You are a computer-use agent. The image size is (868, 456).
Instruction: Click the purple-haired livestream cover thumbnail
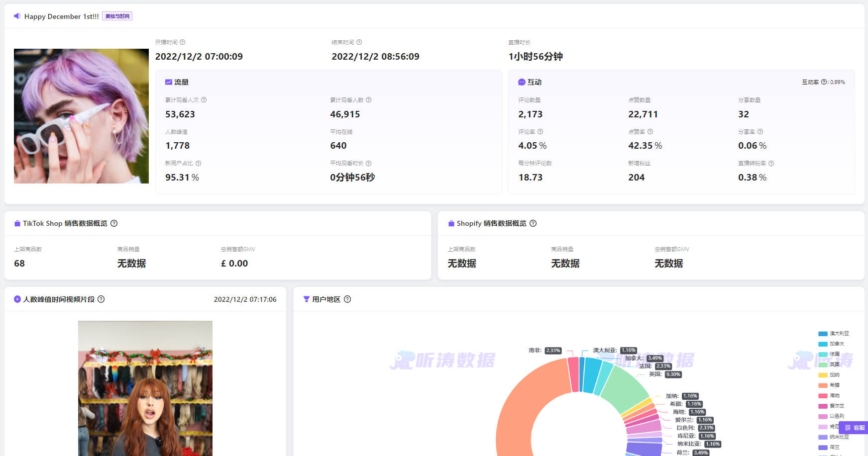(81, 115)
